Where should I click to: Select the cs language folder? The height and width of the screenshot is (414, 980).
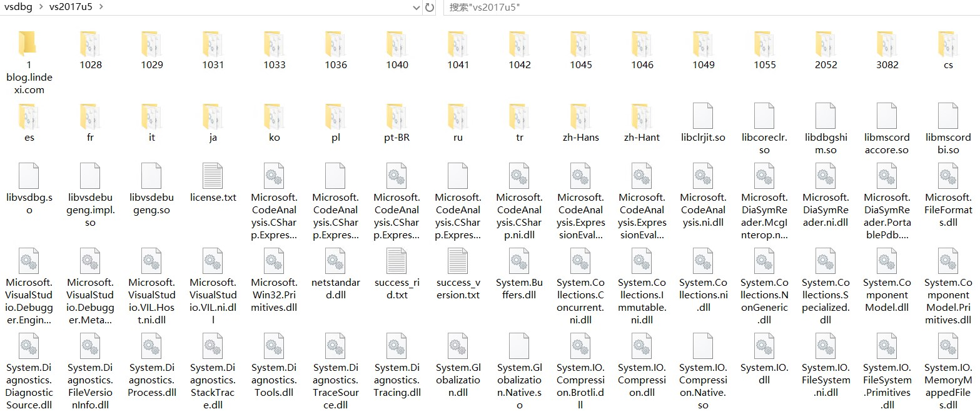[x=949, y=50]
